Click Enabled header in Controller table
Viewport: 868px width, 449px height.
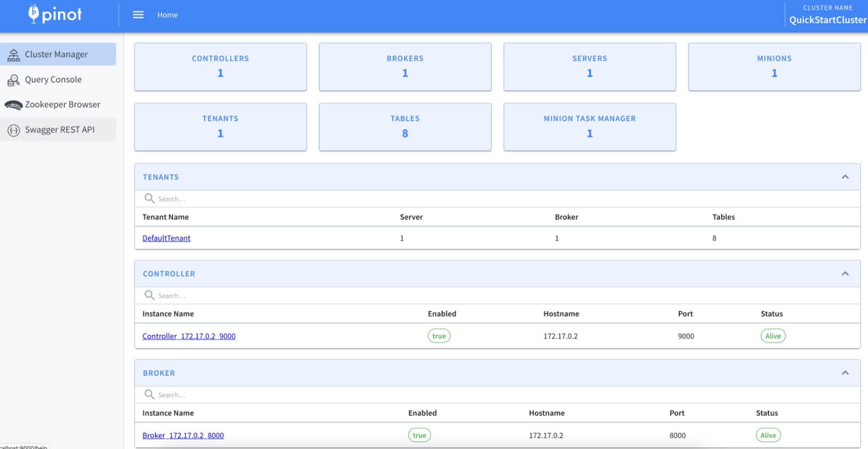[x=442, y=313]
